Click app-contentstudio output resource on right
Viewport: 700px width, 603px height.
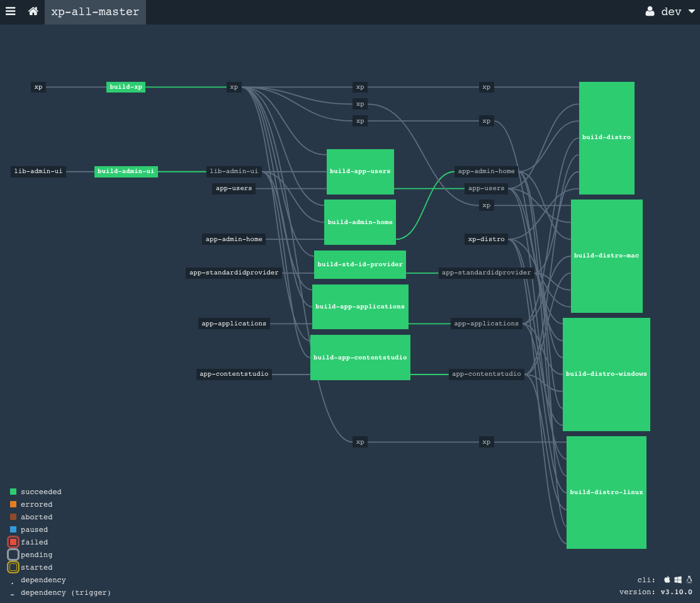click(486, 374)
